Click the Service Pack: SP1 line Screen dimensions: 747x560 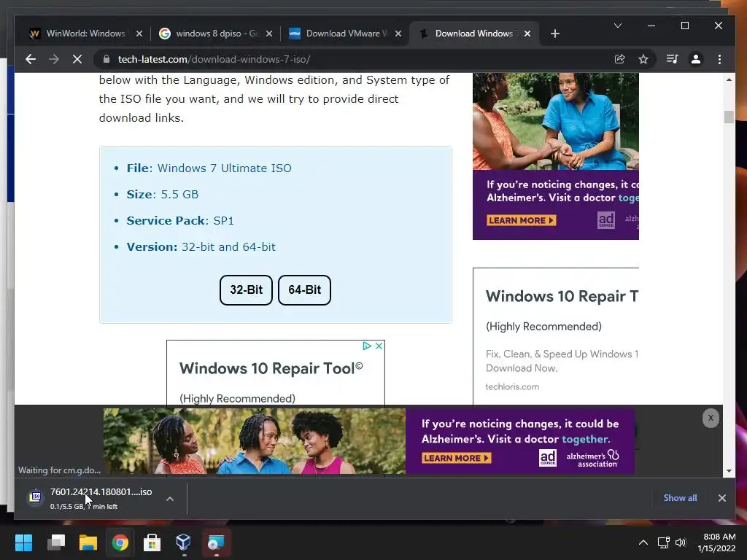180,220
